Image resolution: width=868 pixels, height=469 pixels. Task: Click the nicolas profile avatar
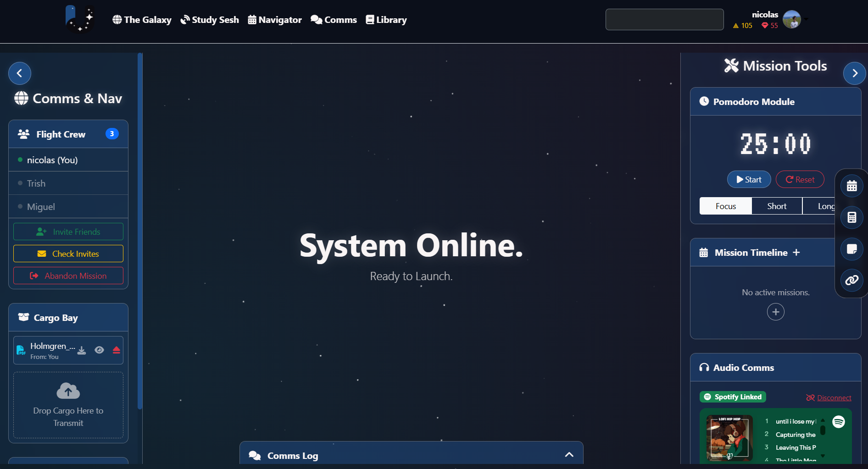(792, 19)
